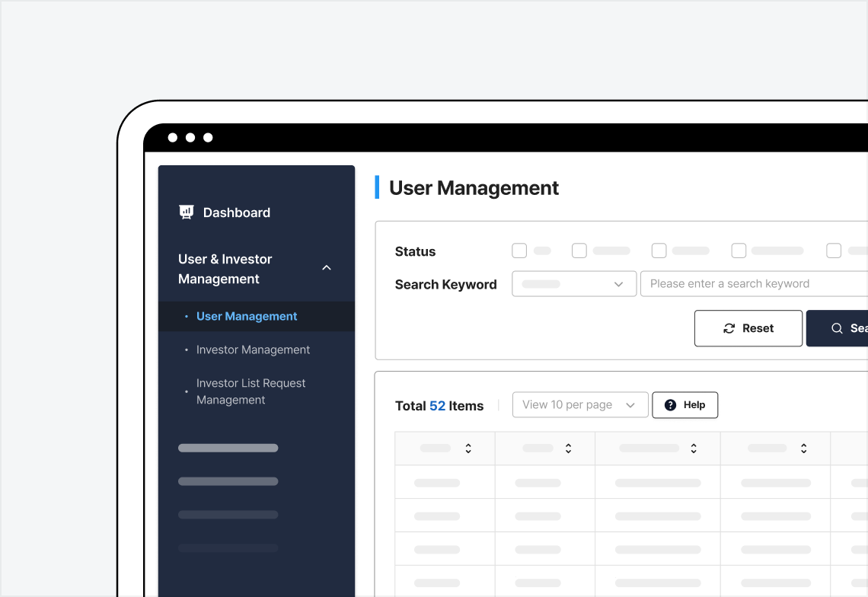Click the Dashboard presentation icon in sidebar
This screenshot has height=597, width=868.
tap(186, 212)
